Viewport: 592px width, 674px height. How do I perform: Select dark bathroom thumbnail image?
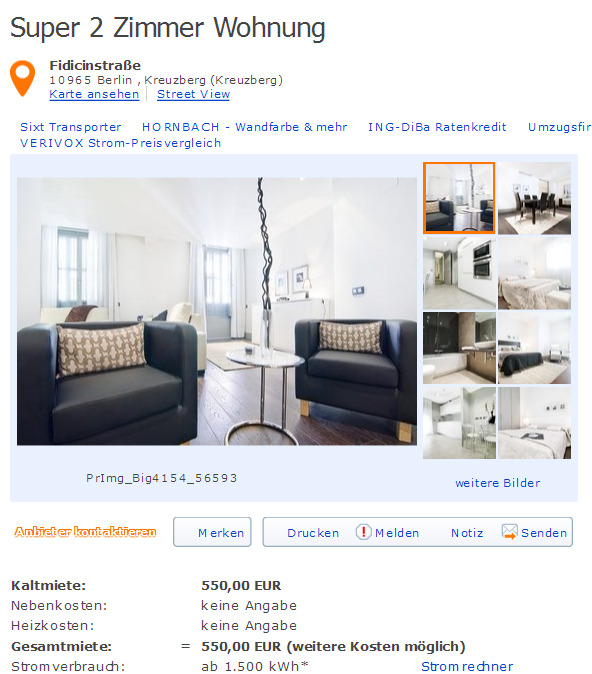(x=459, y=348)
